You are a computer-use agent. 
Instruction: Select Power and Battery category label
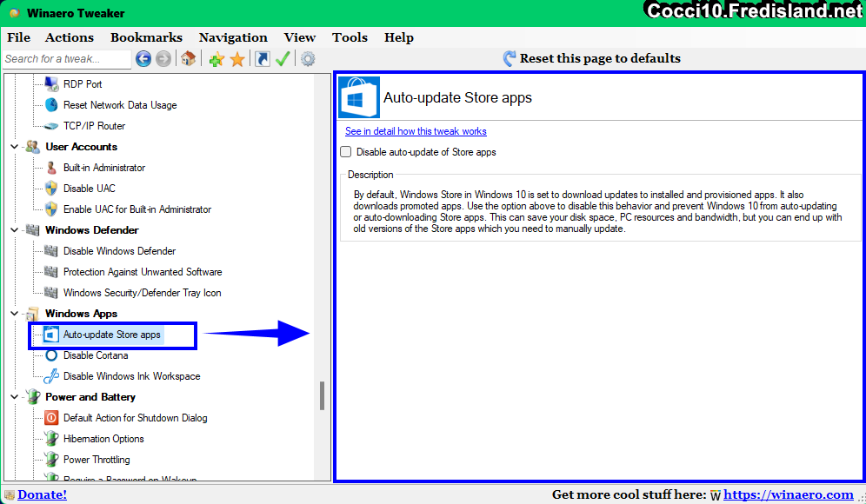[x=90, y=397]
